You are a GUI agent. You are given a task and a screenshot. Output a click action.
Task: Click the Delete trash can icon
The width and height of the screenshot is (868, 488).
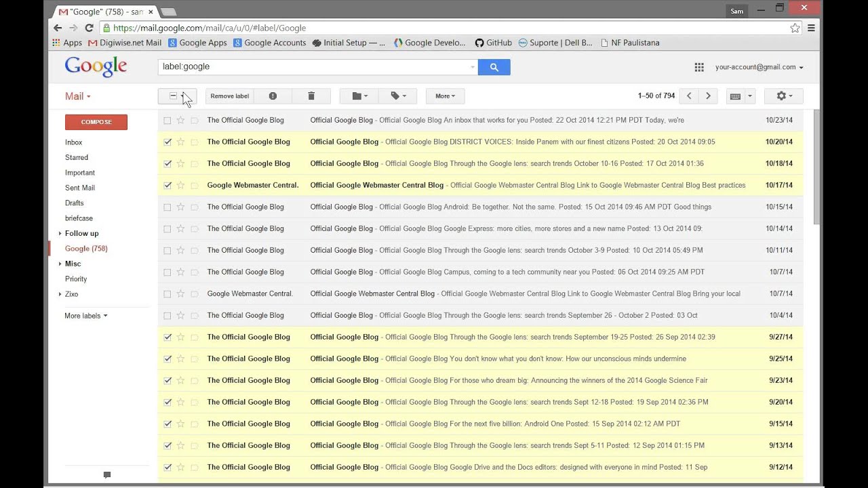[x=311, y=96]
